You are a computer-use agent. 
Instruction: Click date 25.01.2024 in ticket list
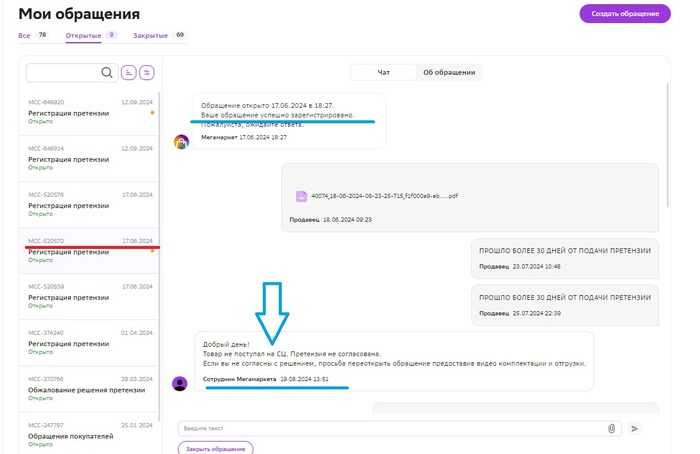137,425
